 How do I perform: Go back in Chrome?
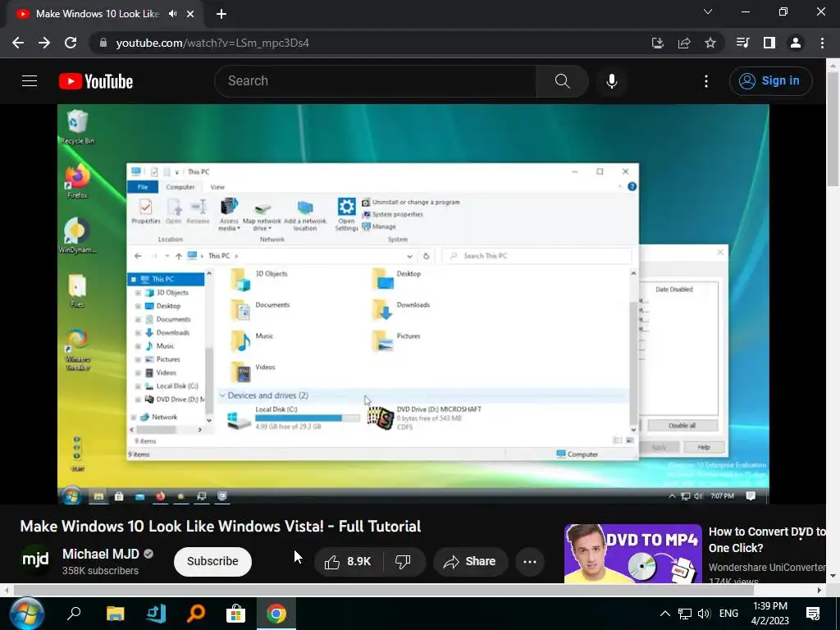point(18,43)
